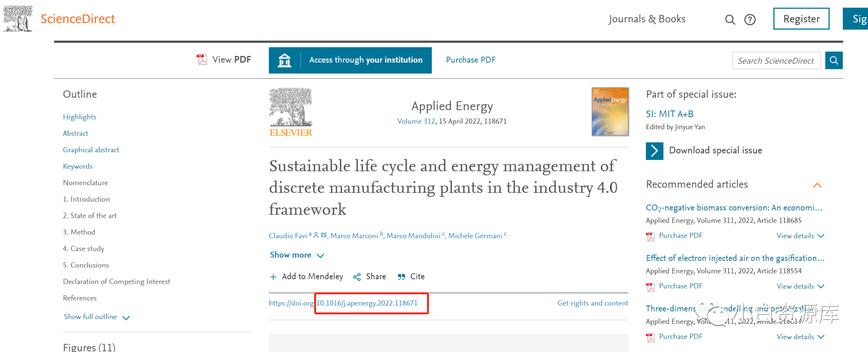Click the PDF icon beside View PDF
Viewport: 868px width, 352px height.
[202, 59]
